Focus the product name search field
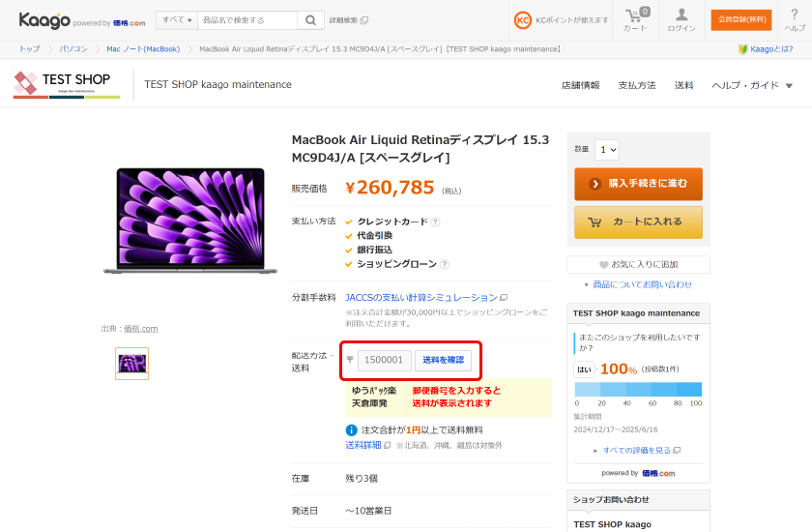Screen dimensions: 812x532 point(247,20)
